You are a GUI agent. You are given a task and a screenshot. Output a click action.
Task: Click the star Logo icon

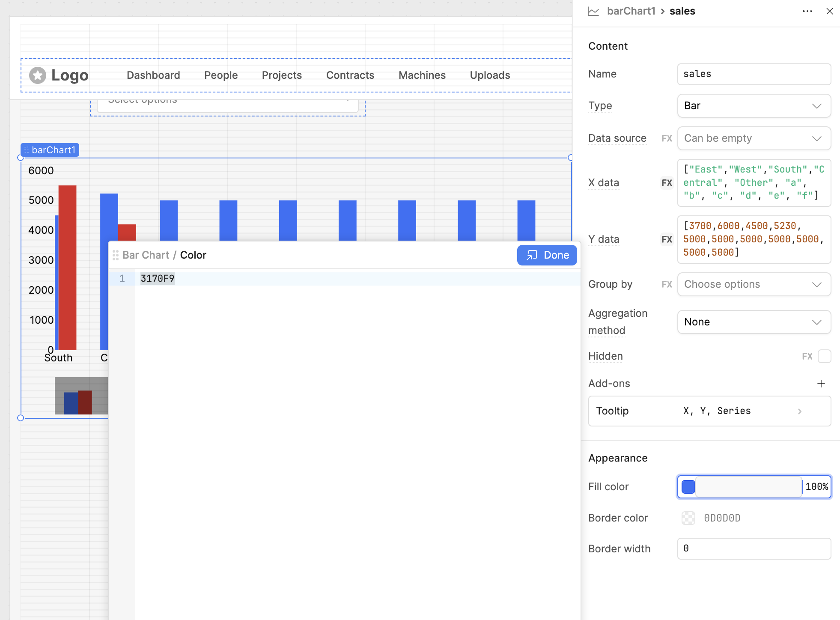pos(38,75)
